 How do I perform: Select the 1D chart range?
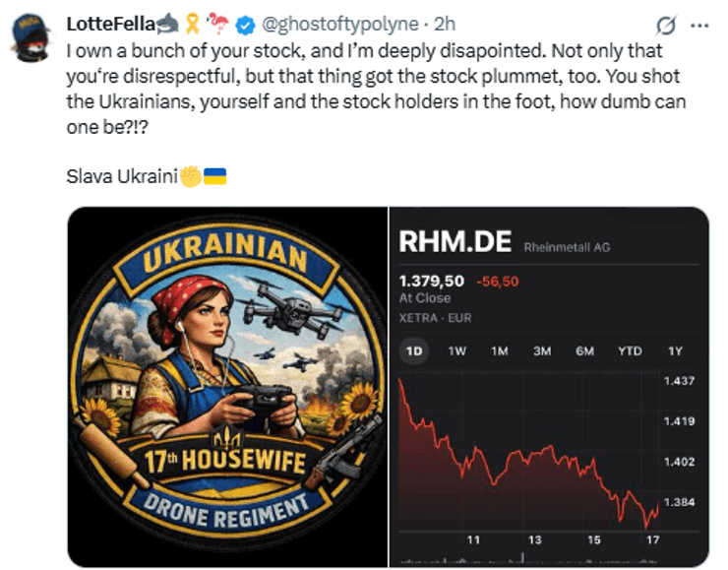pos(413,351)
